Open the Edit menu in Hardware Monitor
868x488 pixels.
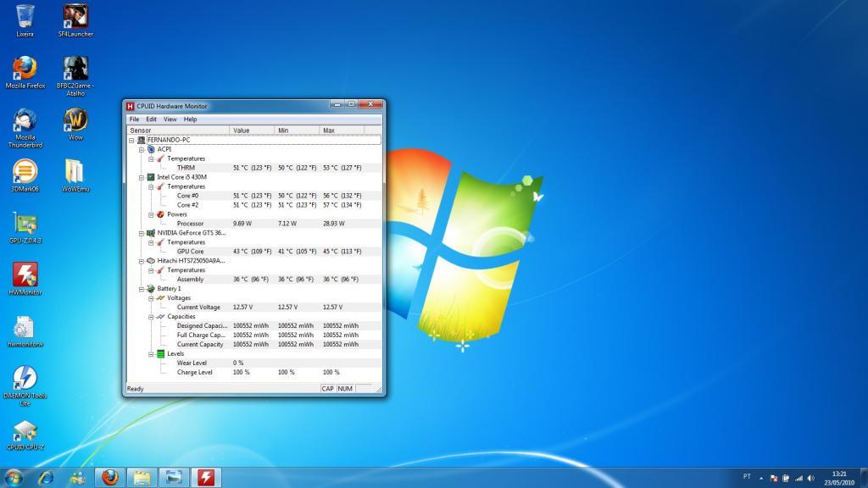click(x=151, y=119)
